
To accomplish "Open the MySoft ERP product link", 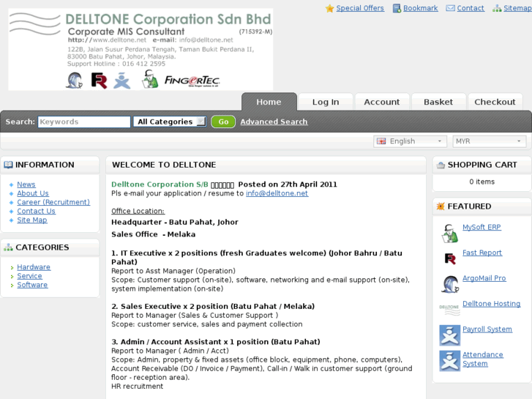I will 482,227.
